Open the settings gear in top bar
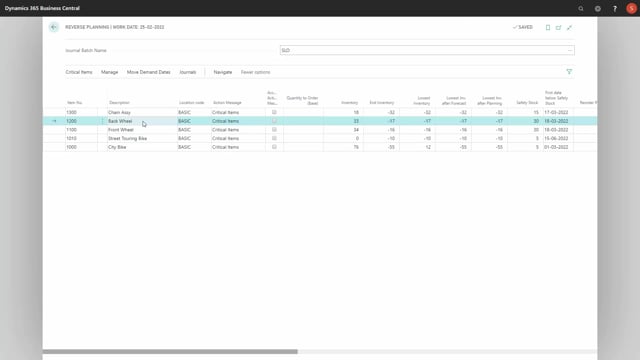This screenshot has width=640, height=360. click(598, 8)
